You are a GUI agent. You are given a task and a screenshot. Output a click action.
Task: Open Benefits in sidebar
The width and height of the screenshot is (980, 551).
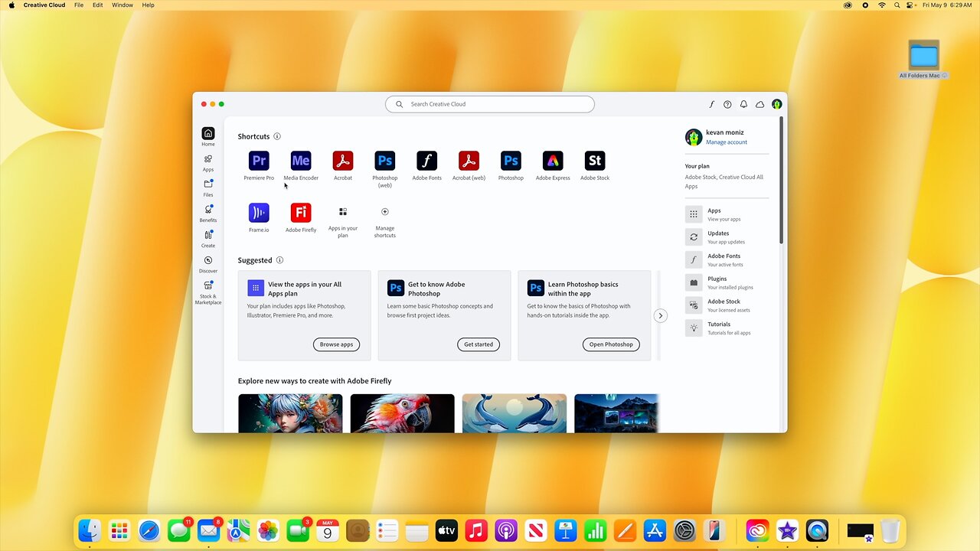(208, 213)
